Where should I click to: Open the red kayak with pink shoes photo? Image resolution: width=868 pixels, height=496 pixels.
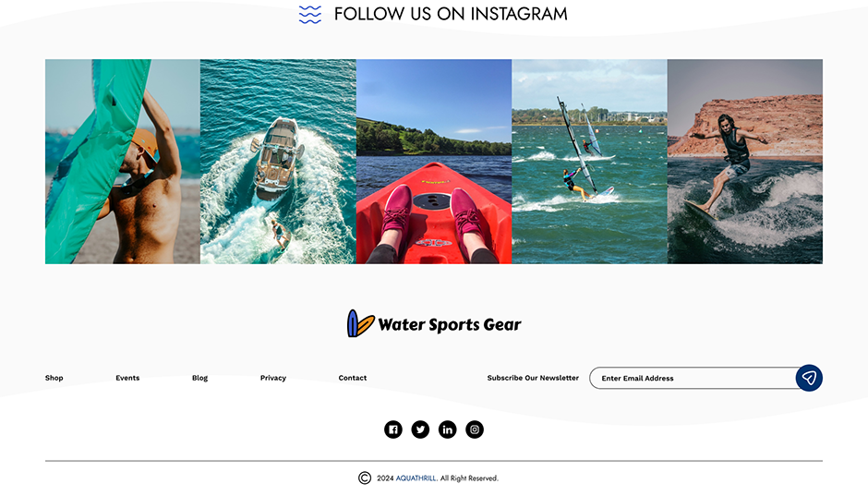click(434, 162)
